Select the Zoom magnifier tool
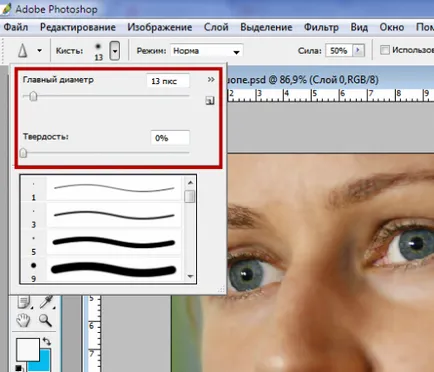Viewport: 434px width, 372px height. (45, 320)
